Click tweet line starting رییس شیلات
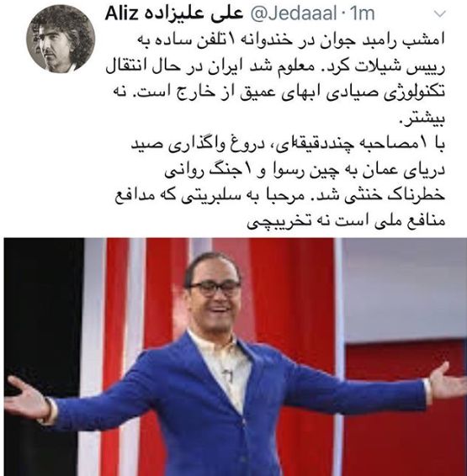Viewport: 467px width, 476px height. (275, 67)
